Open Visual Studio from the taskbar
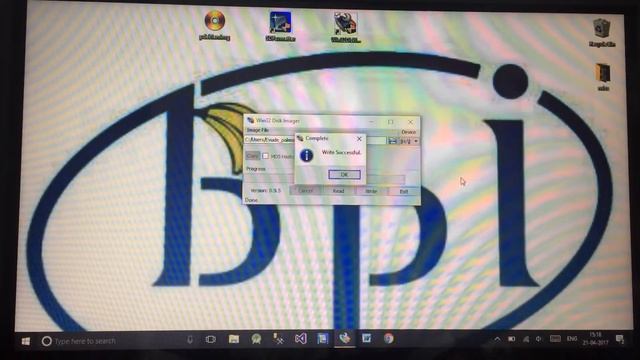The image size is (640, 360). [301, 338]
